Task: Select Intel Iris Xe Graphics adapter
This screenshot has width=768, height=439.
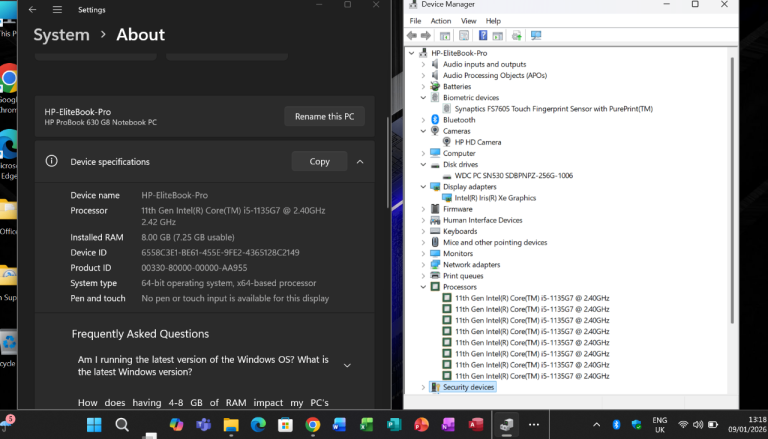Action: click(495, 197)
